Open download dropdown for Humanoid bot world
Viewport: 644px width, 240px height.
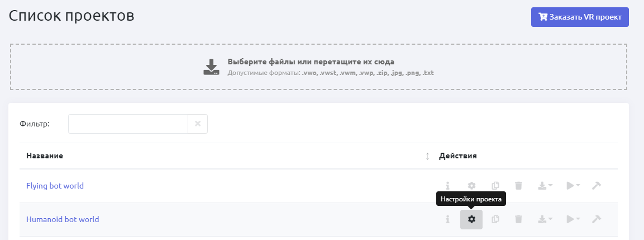(545, 219)
